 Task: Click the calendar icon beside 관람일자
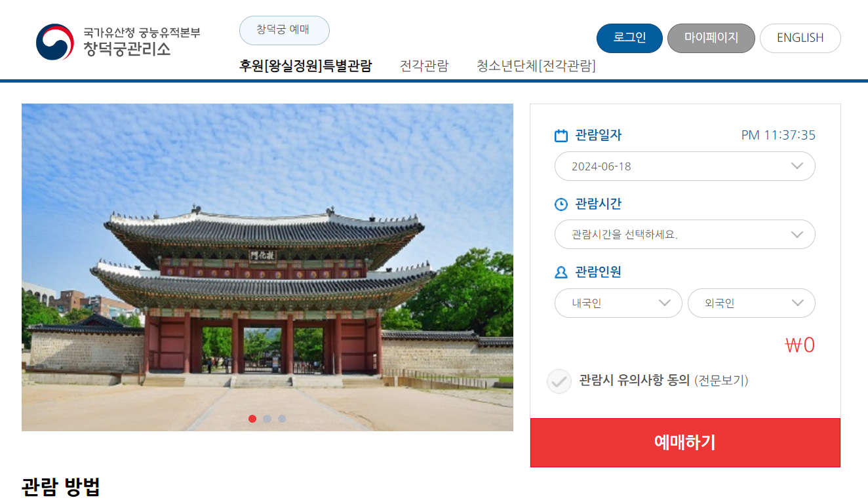pos(561,136)
